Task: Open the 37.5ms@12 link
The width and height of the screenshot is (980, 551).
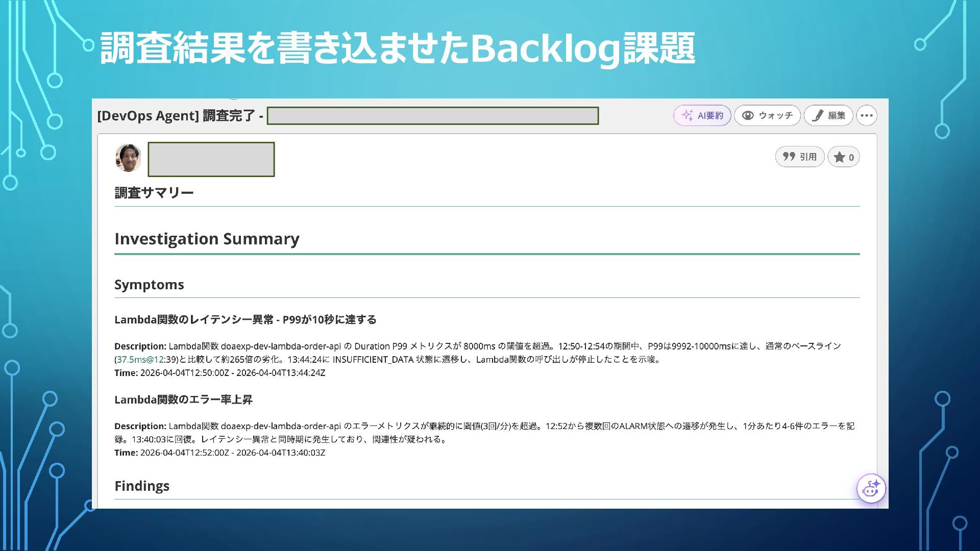Action: pos(140,359)
